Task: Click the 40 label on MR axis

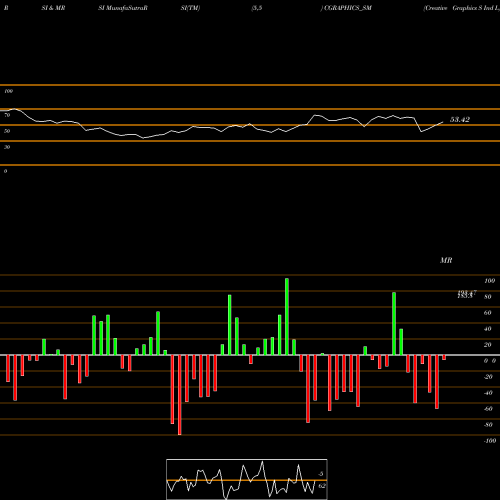Action: tap(488, 329)
